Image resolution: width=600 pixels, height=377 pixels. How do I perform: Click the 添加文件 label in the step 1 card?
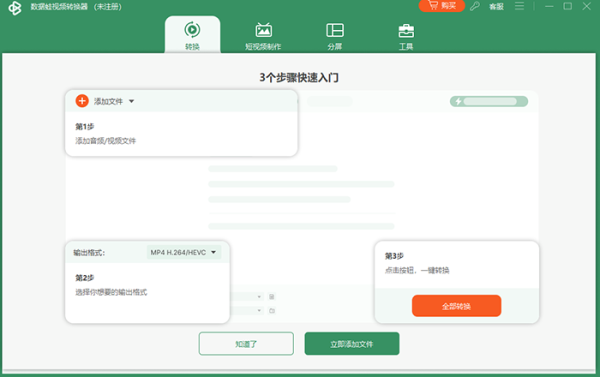point(108,101)
